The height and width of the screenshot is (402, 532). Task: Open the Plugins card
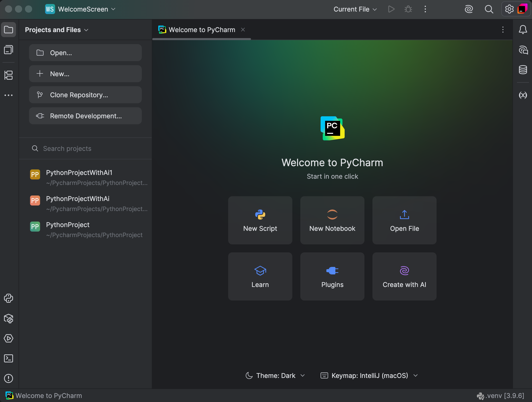click(x=332, y=276)
